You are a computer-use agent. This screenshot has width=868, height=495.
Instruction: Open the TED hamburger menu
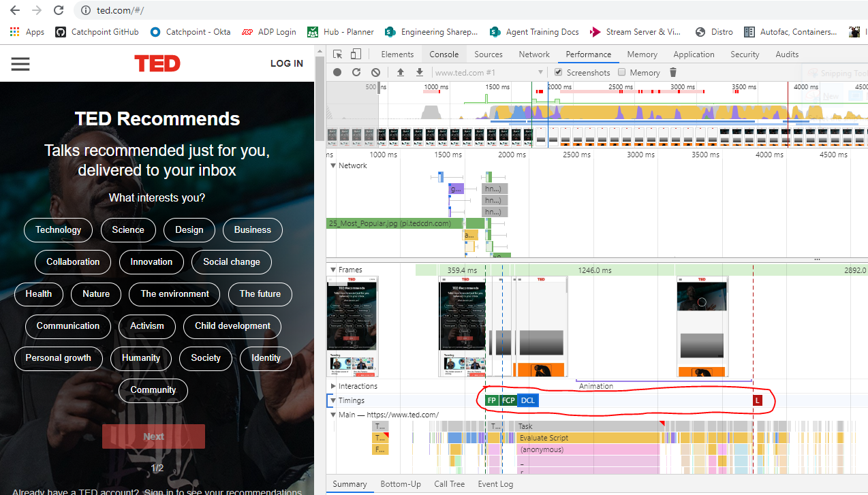pos(20,63)
